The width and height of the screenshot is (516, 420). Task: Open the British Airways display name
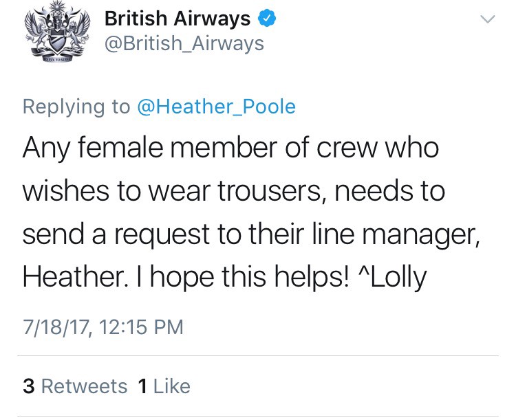(x=178, y=19)
